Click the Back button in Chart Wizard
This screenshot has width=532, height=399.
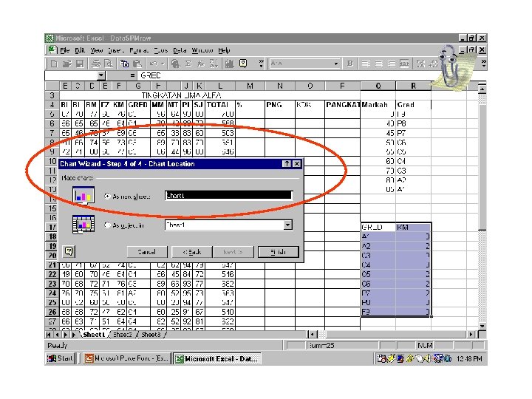point(192,252)
